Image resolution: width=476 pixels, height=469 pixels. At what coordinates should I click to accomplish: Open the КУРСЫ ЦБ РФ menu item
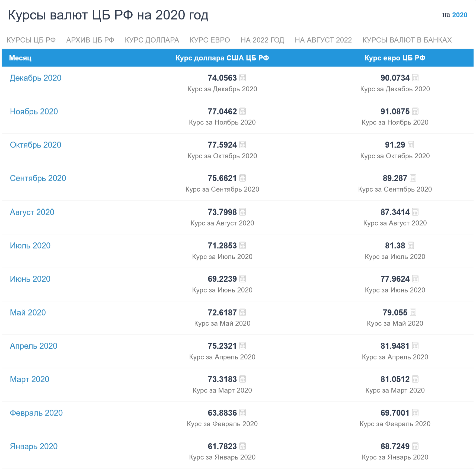[x=31, y=40]
